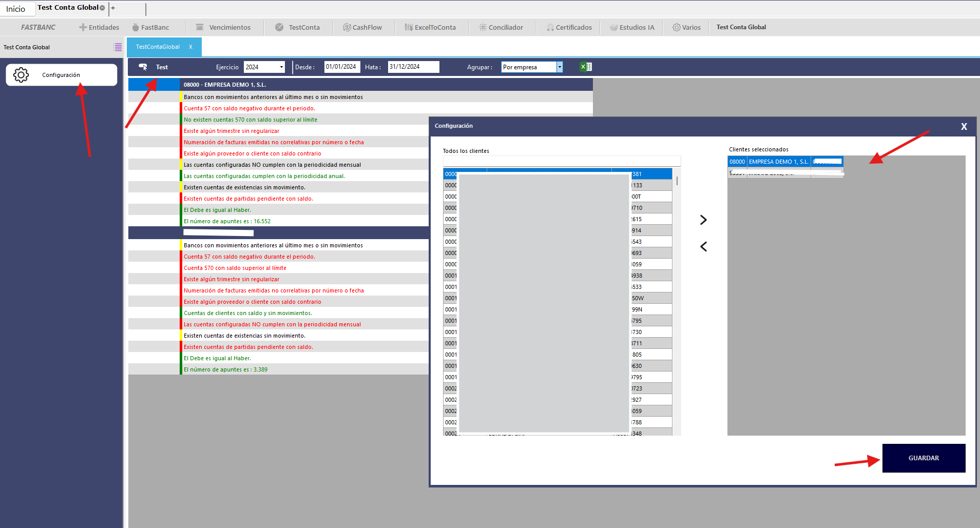Viewport: 980px width, 528px height.
Task: Click the 'Todos los clientes' label
Action: [x=466, y=151]
